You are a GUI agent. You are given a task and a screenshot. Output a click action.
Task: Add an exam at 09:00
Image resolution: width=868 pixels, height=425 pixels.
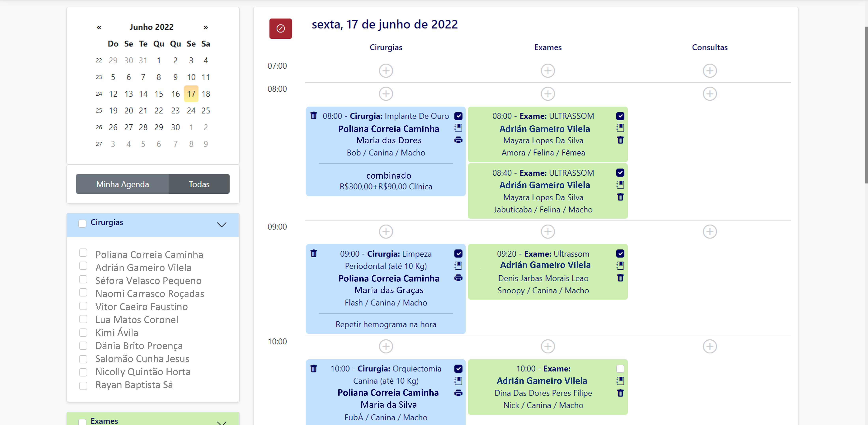[x=548, y=231]
